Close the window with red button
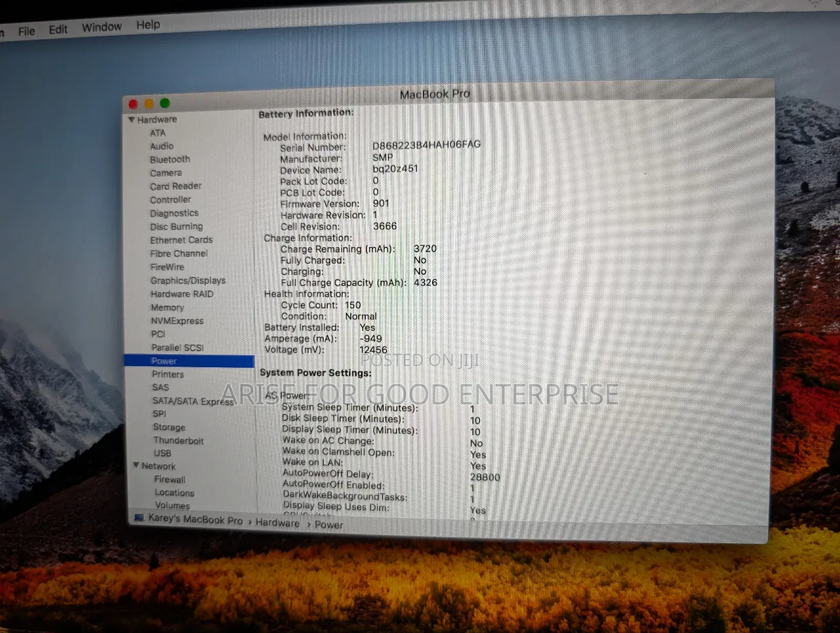This screenshot has width=840, height=633. click(x=133, y=104)
